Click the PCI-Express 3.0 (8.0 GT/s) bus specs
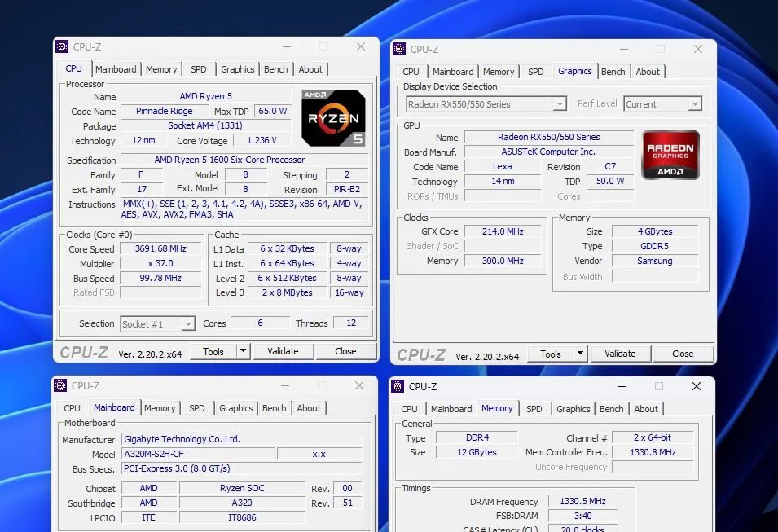Screen dimensions: 778x532 click(x=242, y=468)
